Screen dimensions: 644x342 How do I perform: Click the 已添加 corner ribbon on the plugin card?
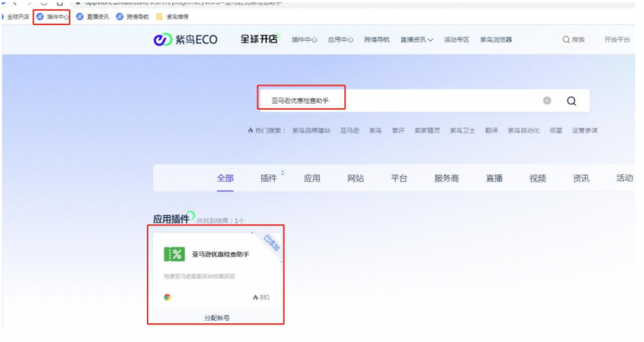[x=272, y=242]
